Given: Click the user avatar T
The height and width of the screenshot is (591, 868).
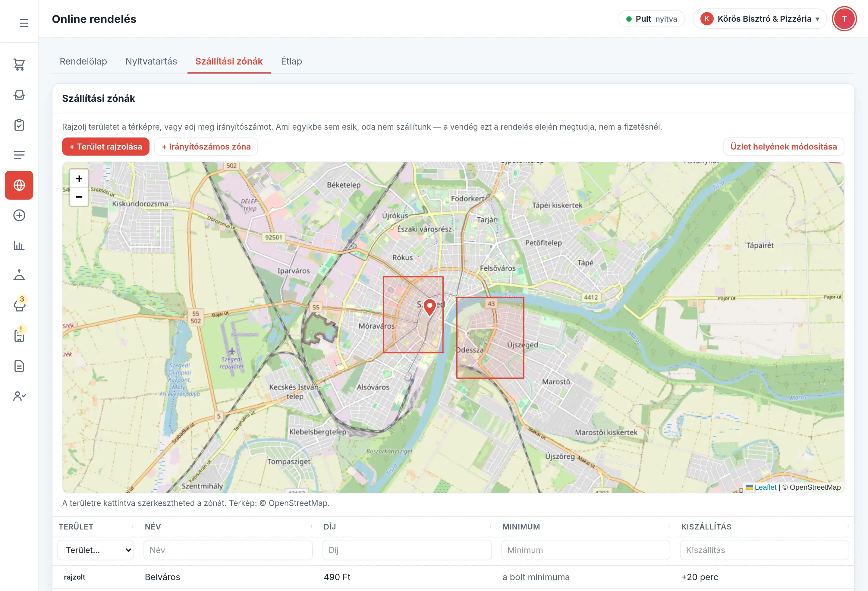Looking at the screenshot, I should point(844,19).
